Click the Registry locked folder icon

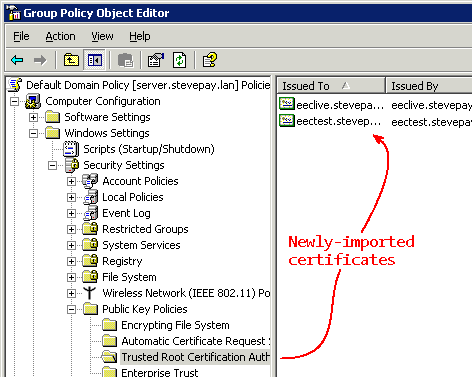point(90,261)
